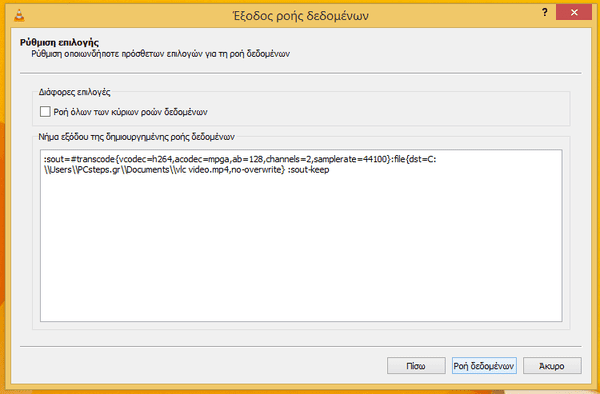
Task: Click the VLC cone icon in title bar
Action: click(19, 15)
